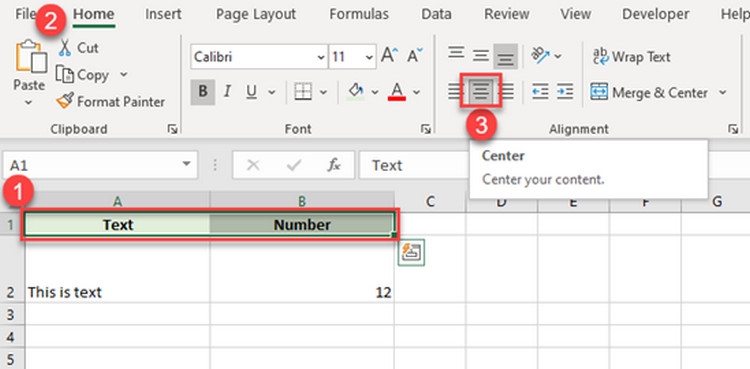
Task: Toggle Underline formatting
Action: point(252,91)
